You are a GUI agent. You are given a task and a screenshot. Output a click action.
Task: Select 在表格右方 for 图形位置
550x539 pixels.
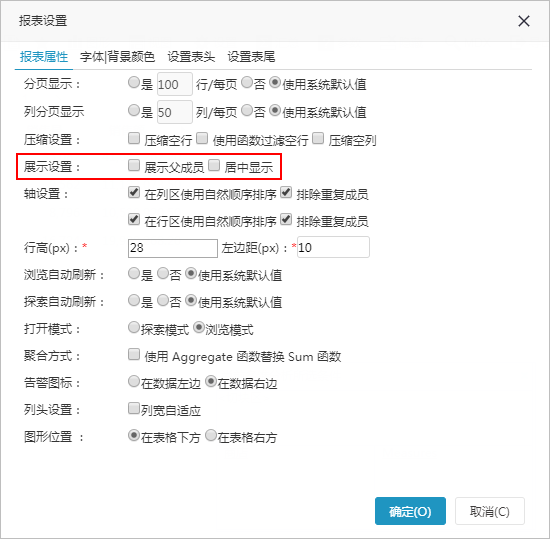[x=210, y=436]
